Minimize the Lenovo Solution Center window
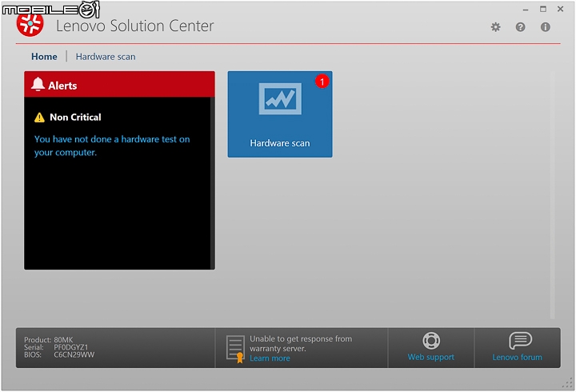The width and height of the screenshot is (576, 392). pos(526,10)
